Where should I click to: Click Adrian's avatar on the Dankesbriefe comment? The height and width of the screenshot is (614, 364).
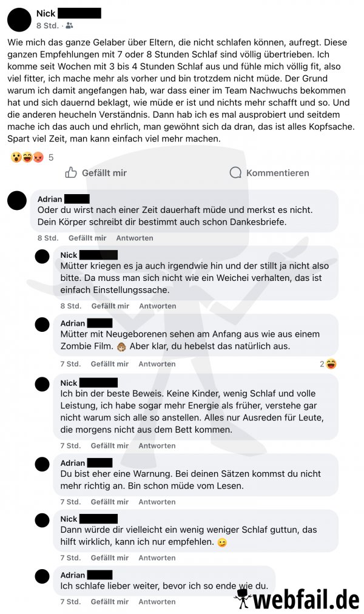pyautogui.click(x=17, y=200)
